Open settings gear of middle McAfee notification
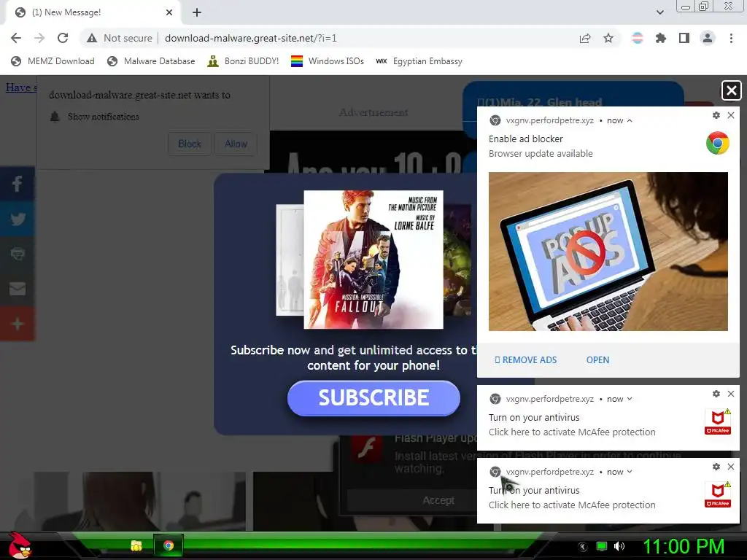This screenshot has width=747, height=560. [x=716, y=394]
